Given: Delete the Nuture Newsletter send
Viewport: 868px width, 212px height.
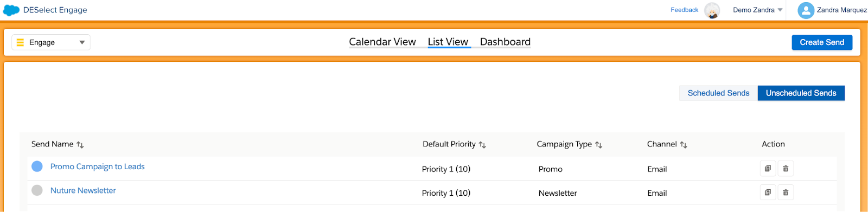Looking at the screenshot, I should point(786,192).
